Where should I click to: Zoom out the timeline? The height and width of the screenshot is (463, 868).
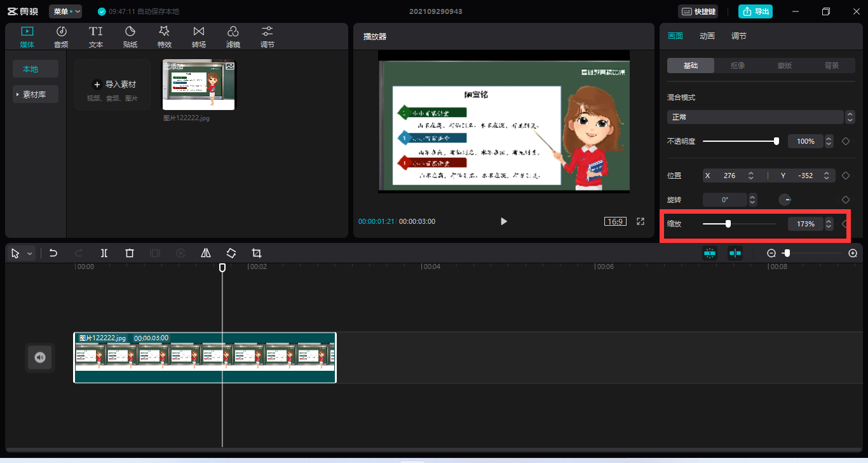pyautogui.click(x=771, y=253)
